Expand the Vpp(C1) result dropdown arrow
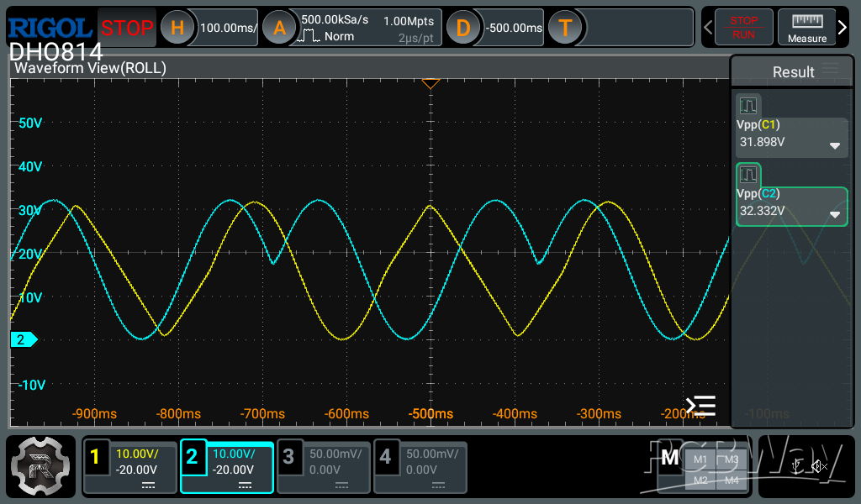 point(834,145)
